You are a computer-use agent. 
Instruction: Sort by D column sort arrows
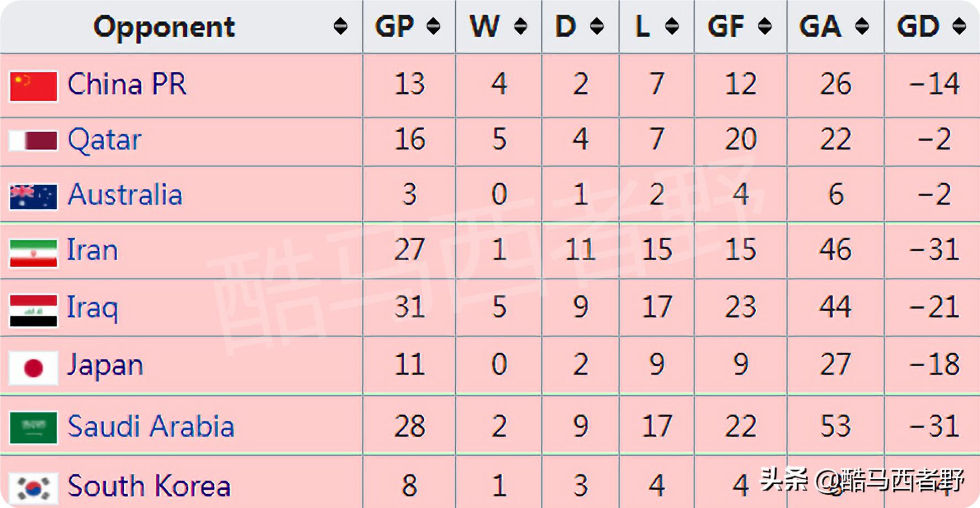[597, 26]
